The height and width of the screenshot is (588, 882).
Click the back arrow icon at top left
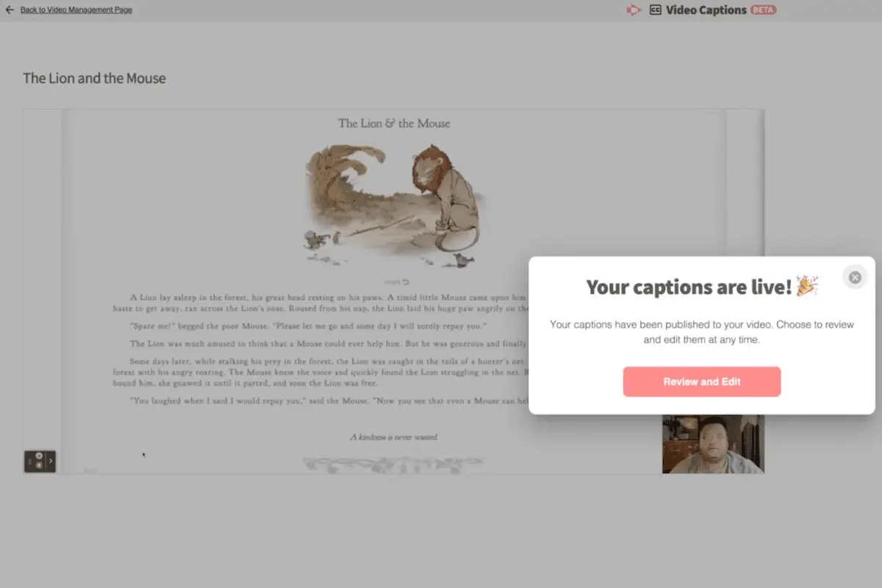pos(10,10)
